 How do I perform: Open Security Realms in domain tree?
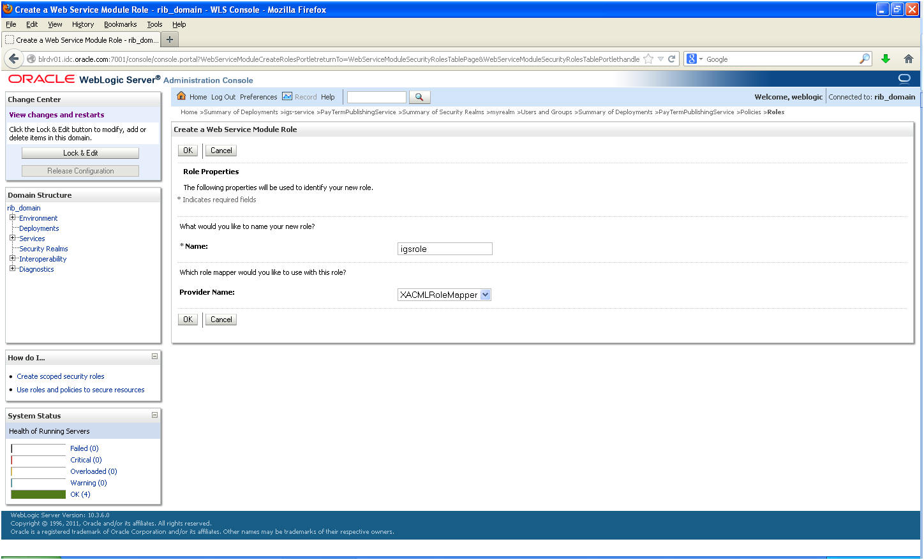43,249
